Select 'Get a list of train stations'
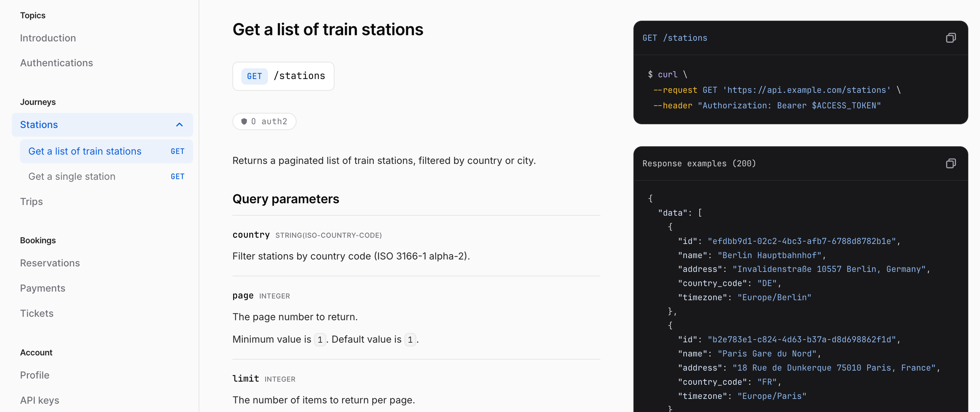Screen dimensions: 980x412 (107, 151)
